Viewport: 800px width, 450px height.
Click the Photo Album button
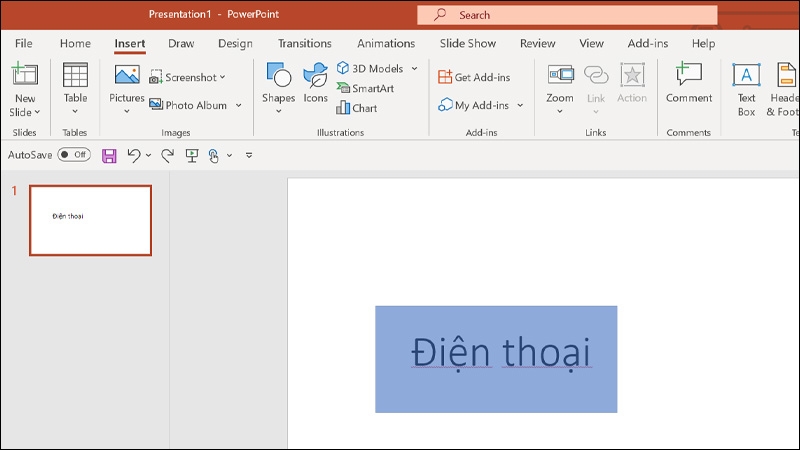(x=188, y=105)
